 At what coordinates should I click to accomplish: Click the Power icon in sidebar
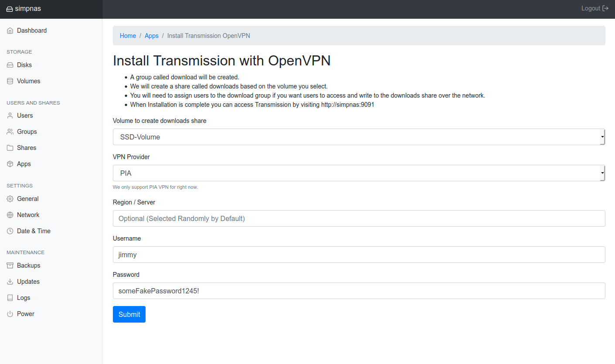tap(10, 314)
